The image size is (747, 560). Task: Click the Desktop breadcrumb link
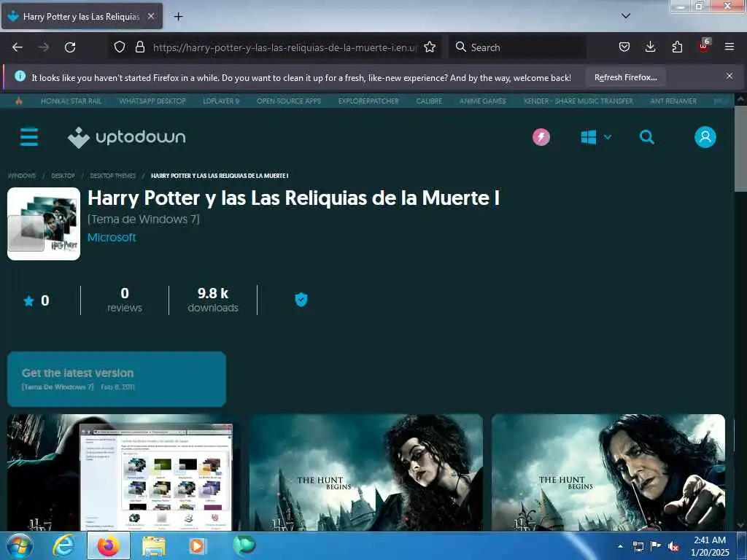pyautogui.click(x=63, y=176)
